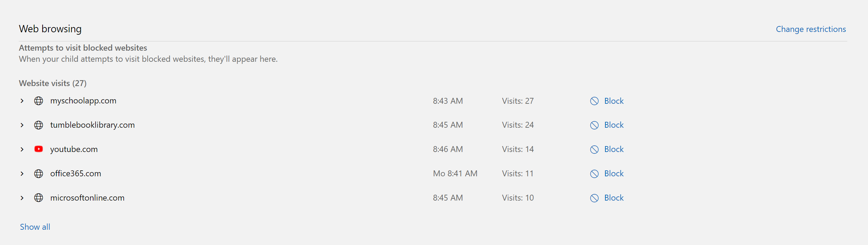Click the block symbol in the youtube.com row
The image size is (868, 245).
594,150
